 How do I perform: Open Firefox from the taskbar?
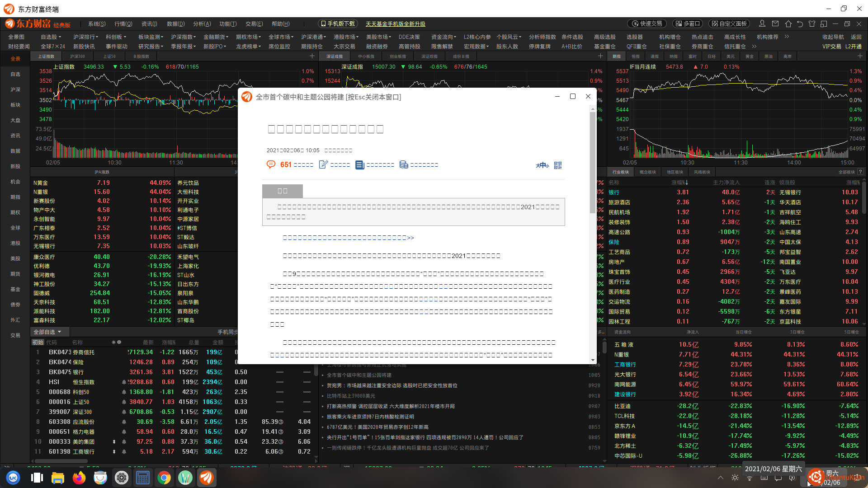point(79,478)
